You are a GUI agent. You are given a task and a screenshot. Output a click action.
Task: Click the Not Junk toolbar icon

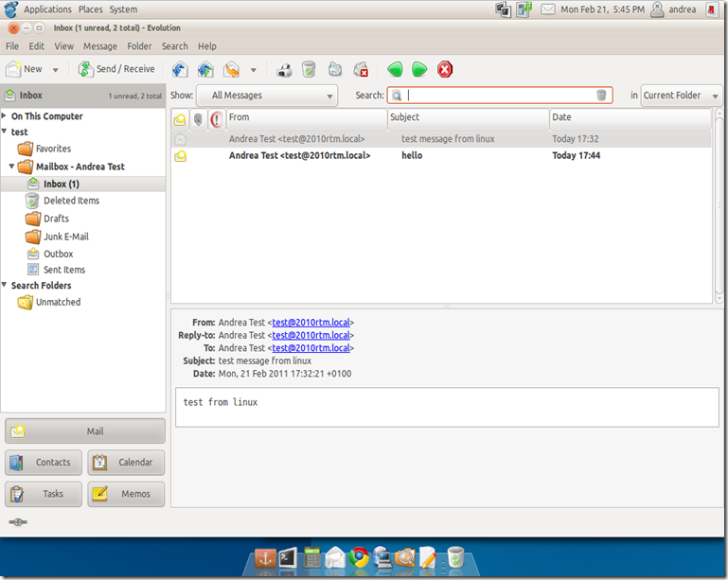[x=361, y=70]
